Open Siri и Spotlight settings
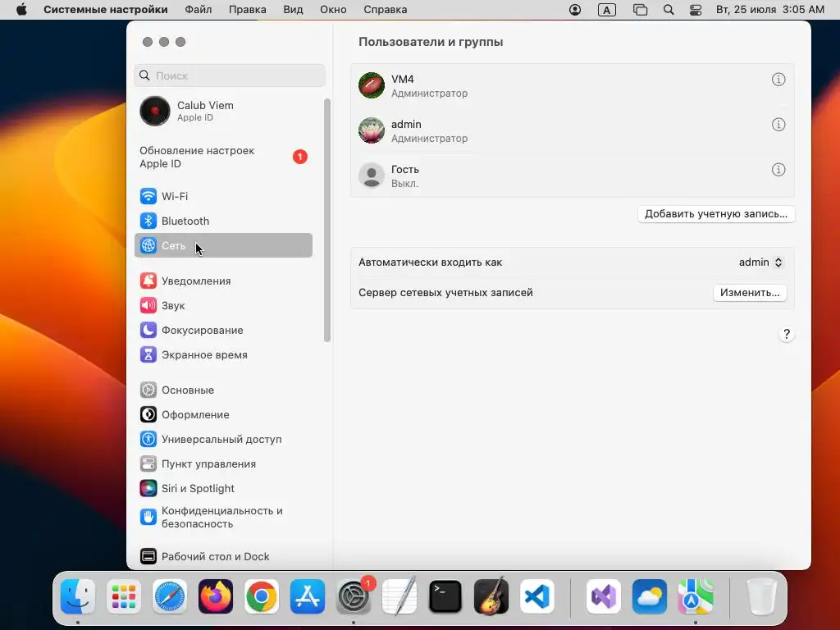840x630 pixels. [x=223, y=489]
